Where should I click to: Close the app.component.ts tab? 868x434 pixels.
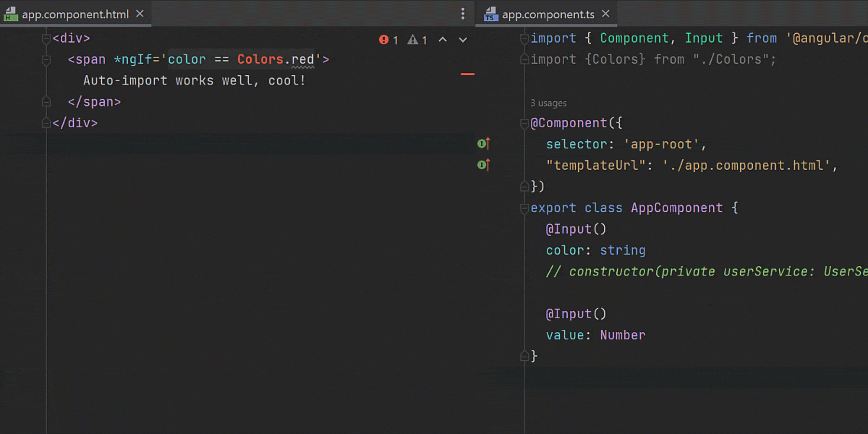coord(606,14)
